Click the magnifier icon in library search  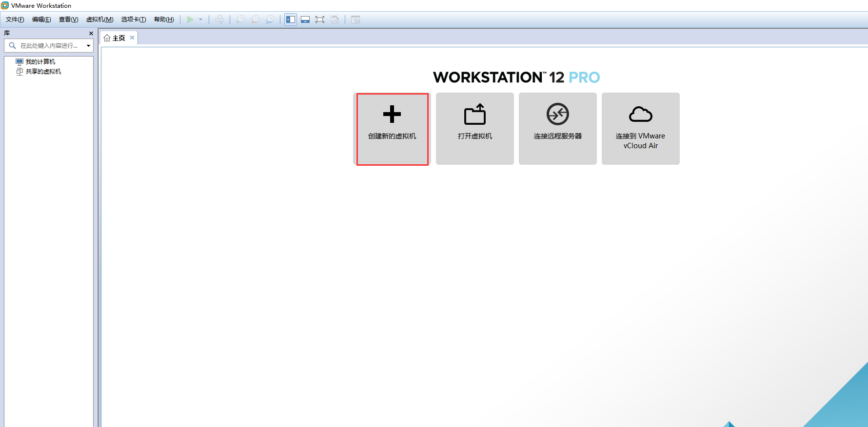[12, 46]
